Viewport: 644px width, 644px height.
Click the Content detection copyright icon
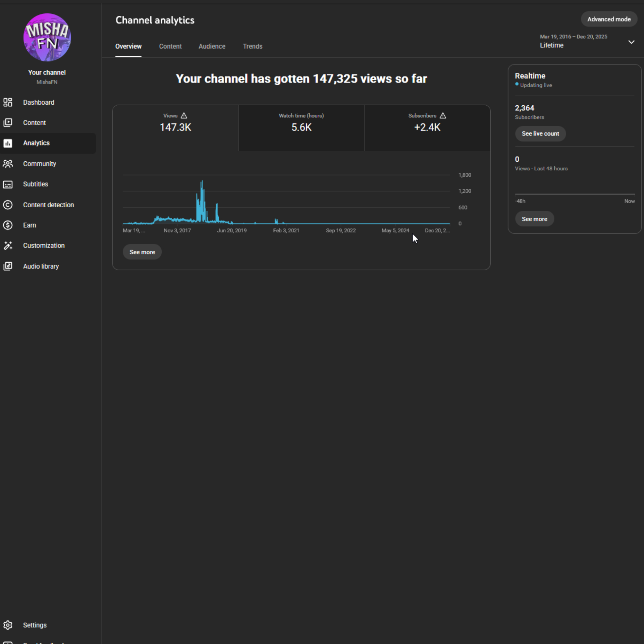[x=8, y=205]
